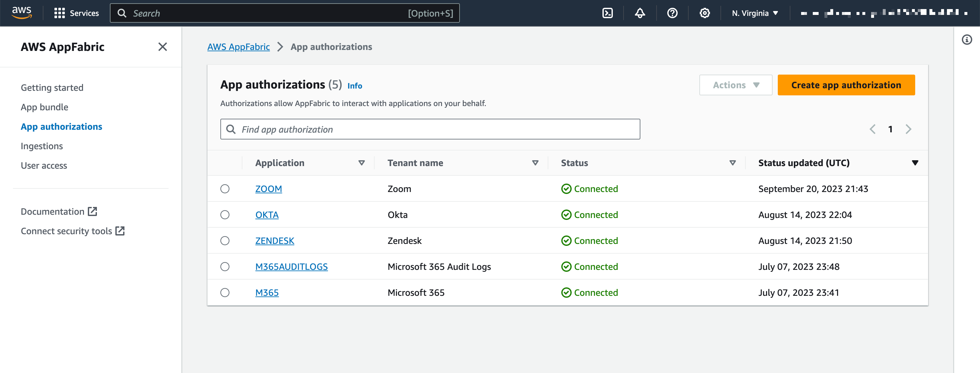Open the AWS AppFabric breadcrumb link
Screen dimensions: 980x373
[238, 46]
